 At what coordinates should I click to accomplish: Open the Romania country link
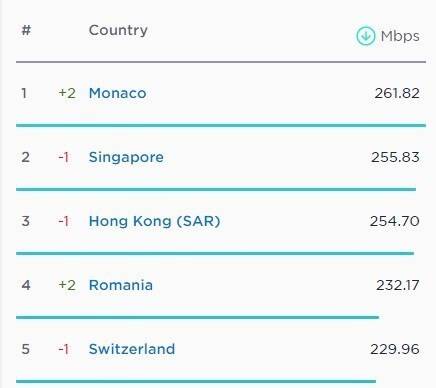tap(121, 285)
